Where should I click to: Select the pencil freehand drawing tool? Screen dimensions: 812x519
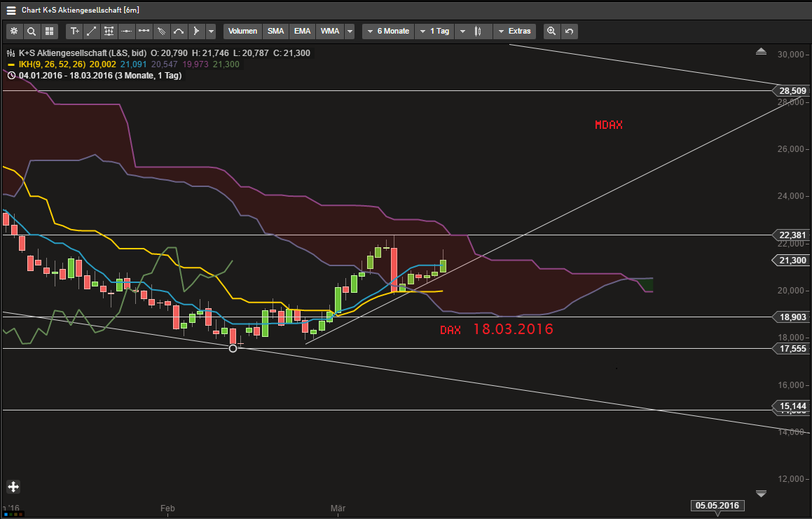(x=162, y=31)
